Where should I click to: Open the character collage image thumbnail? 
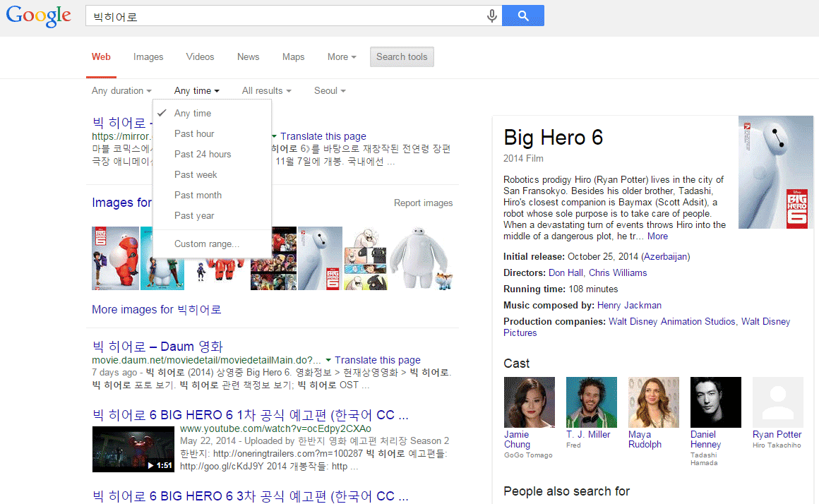click(273, 258)
